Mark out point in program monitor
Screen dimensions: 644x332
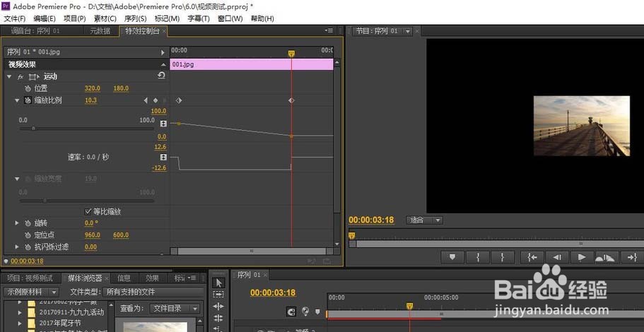pos(503,257)
